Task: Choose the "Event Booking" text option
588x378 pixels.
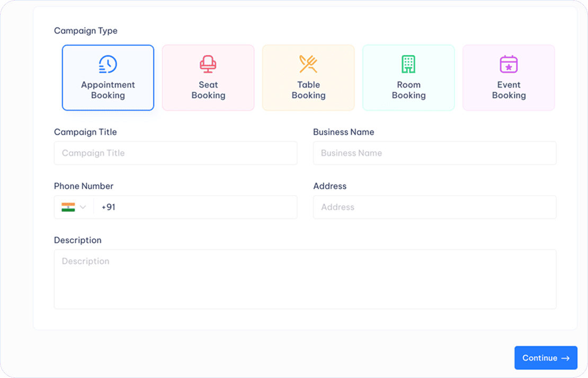Action: pos(509,90)
